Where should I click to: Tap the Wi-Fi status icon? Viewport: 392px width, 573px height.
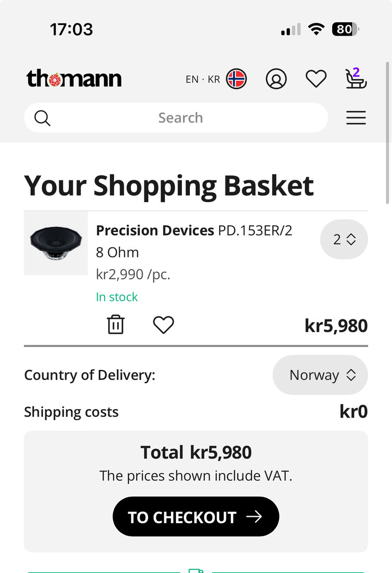click(316, 29)
